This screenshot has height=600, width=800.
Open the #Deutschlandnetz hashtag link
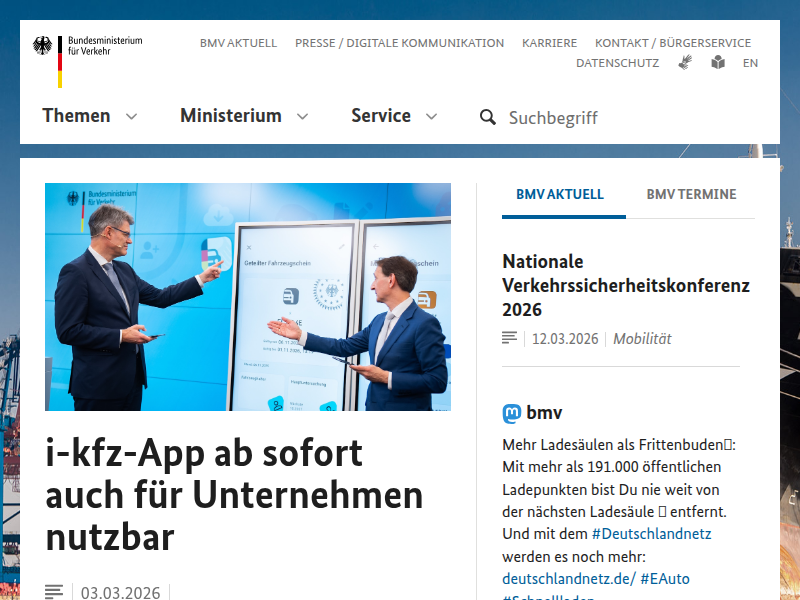pyautogui.click(x=651, y=533)
